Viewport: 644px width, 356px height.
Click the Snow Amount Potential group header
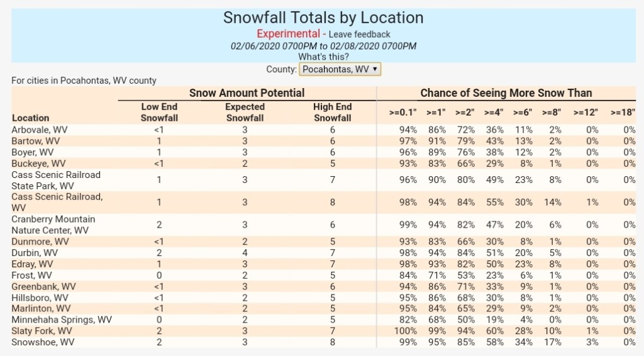[247, 93]
